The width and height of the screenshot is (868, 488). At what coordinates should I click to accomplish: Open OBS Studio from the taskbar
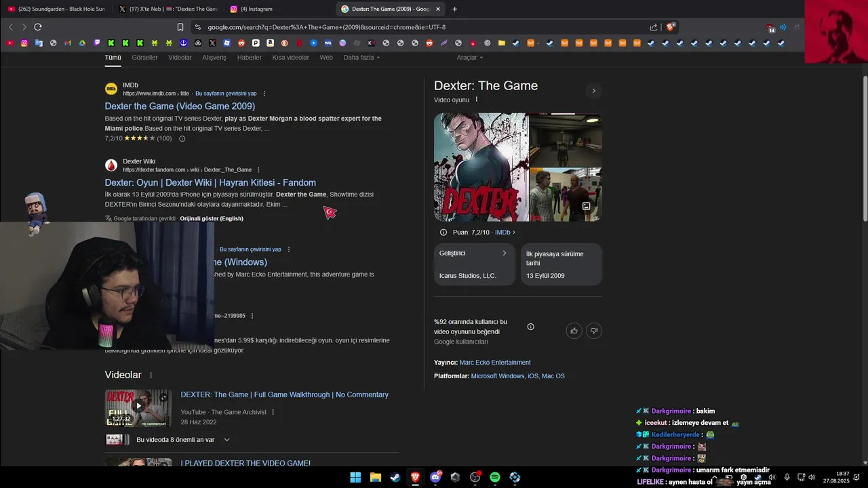[x=475, y=477]
